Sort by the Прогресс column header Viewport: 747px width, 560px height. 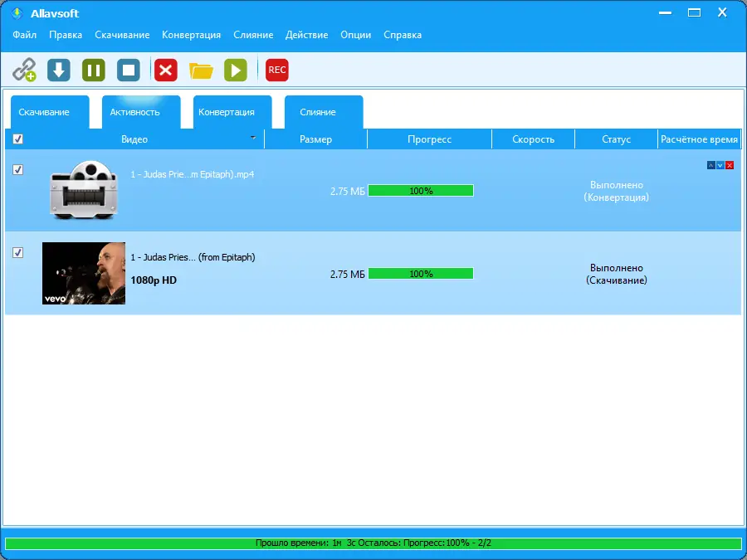click(x=429, y=139)
